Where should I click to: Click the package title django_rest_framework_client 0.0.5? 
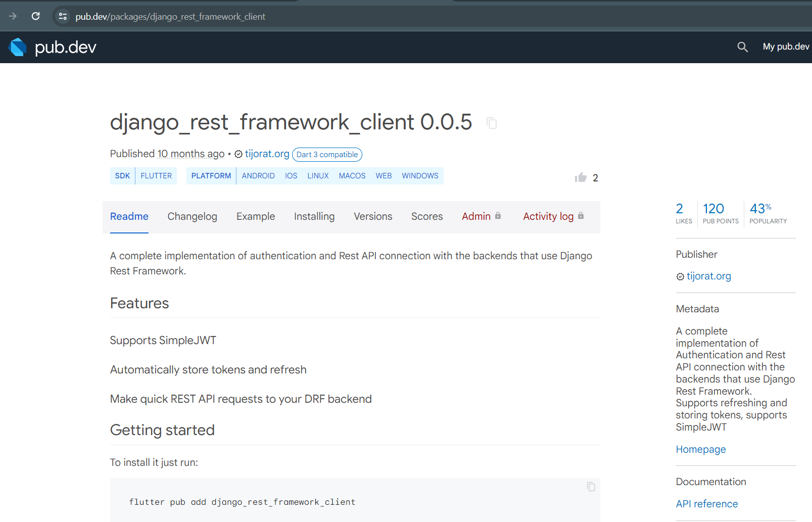[291, 122]
